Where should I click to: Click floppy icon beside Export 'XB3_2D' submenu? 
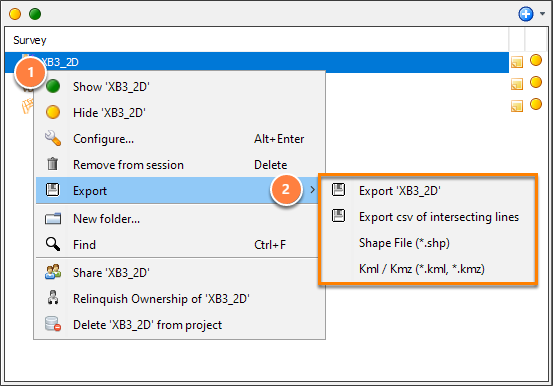click(x=339, y=189)
